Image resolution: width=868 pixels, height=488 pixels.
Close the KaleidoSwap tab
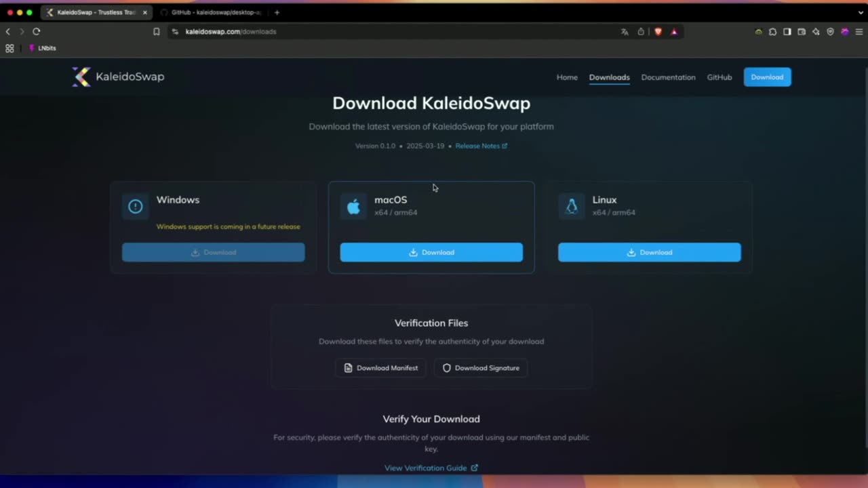(x=144, y=12)
